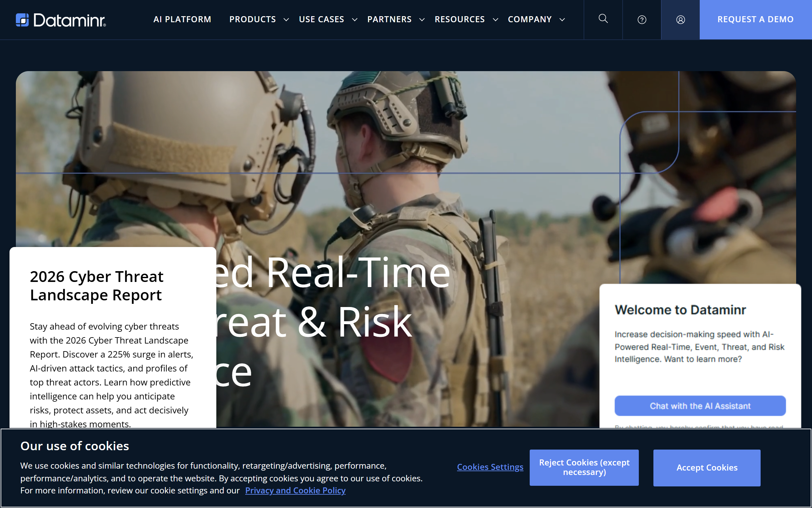The height and width of the screenshot is (508, 812).
Task: Open Privacy and Cookie Policy link
Action: (x=295, y=491)
